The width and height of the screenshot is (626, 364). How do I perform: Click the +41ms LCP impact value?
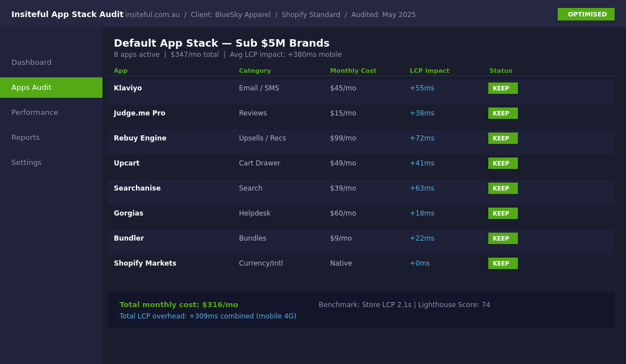pyautogui.click(x=422, y=163)
